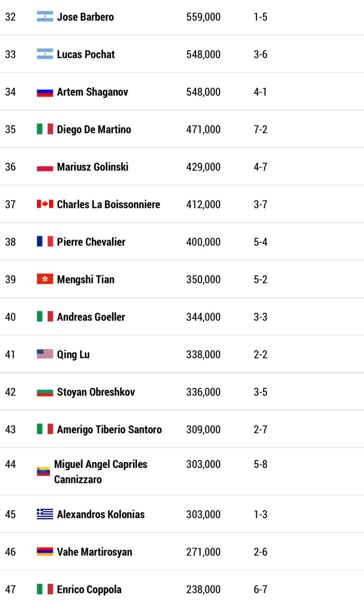Click the Polish flag beside Mariusz Golinski
The height and width of the screenshot is (605, 364).
[x=45, y=167]
